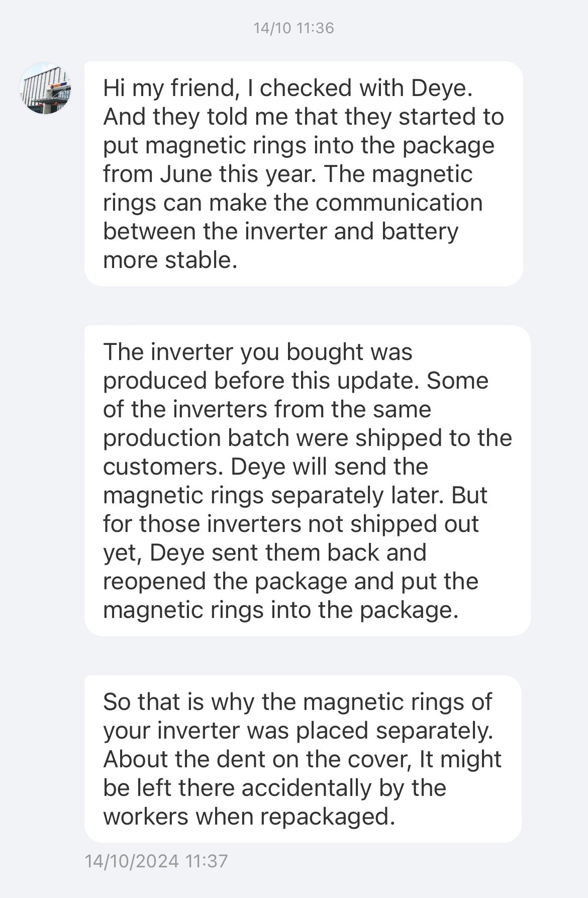This screenshot has width=588, height=898.
Task: Click the "14/10/2024 11:37" timestamp below messages
Action: pyautogui.click(x=156, y=861)
